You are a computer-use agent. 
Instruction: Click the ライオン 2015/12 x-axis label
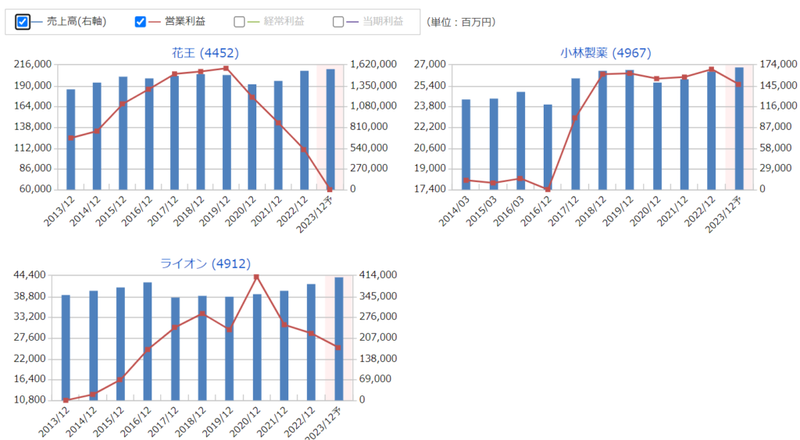[x=109, y=422]
